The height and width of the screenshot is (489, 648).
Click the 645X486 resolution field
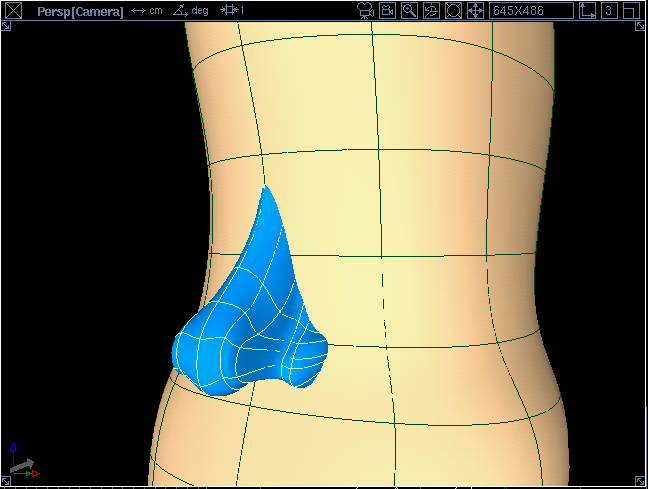tap(531, 11)
